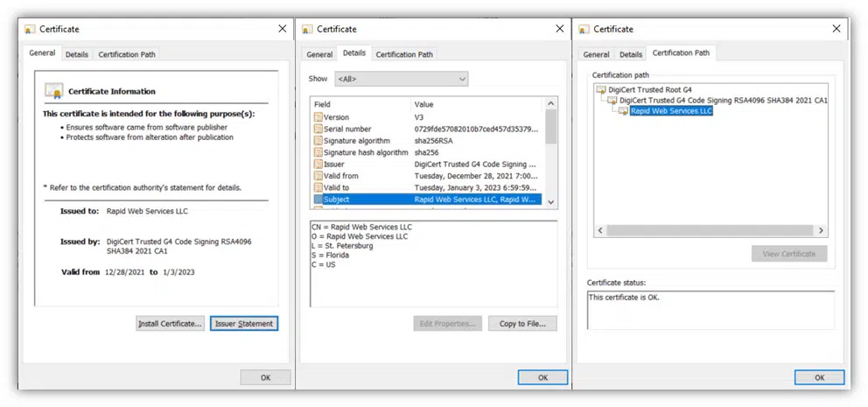The height and width of the screenshot is (407, 868).
Task: Click the Signature algorithm field icon
Action: tap(318, 141)
